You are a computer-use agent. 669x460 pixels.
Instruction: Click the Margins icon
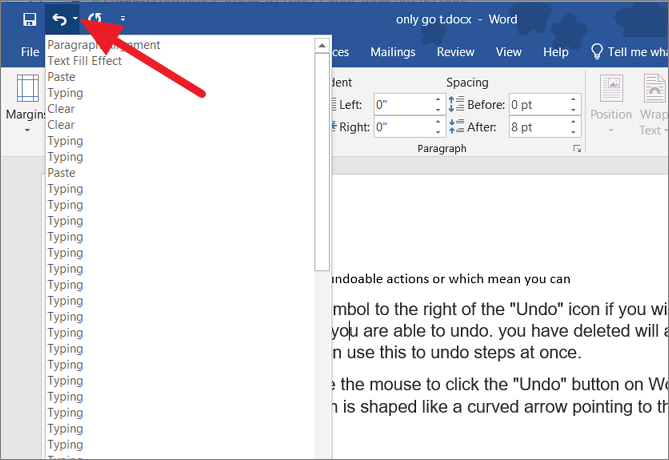28,88
